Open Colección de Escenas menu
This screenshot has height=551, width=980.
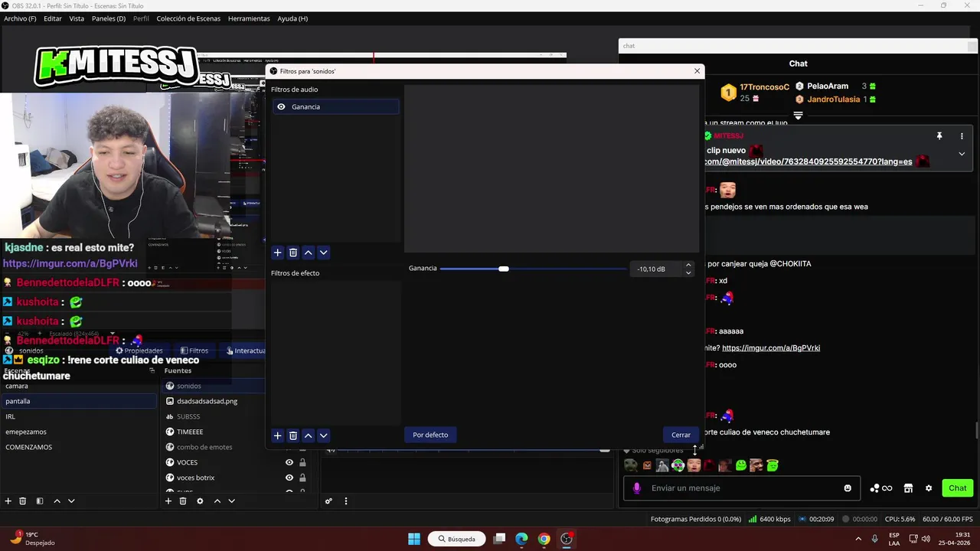pos(188,18)
